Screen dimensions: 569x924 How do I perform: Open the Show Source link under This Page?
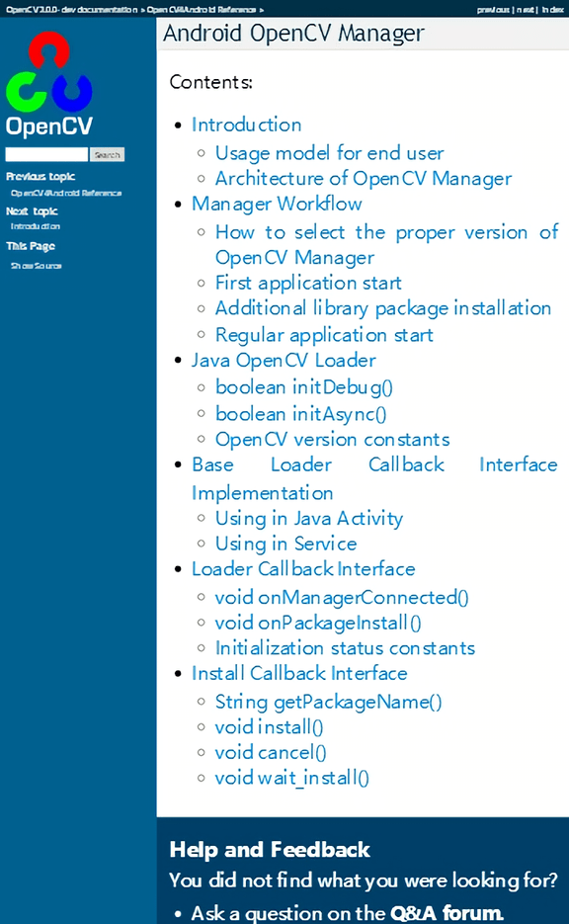tap(36, 266)
